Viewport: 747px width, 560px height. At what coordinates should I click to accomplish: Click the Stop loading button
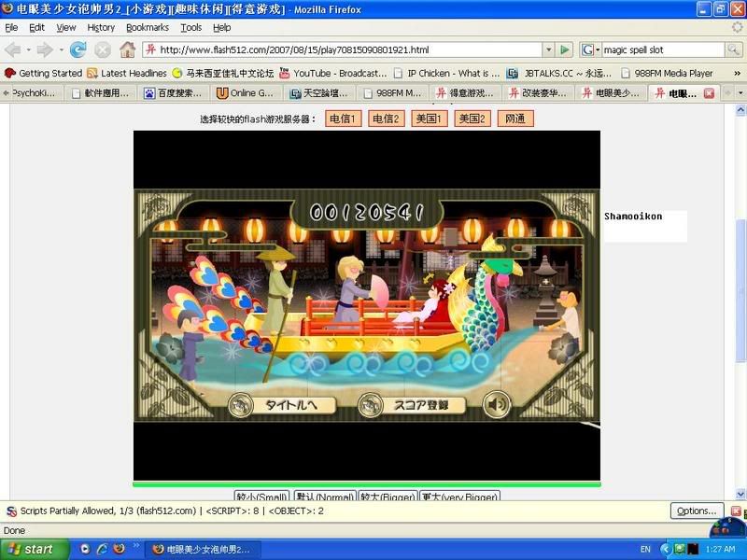point(103,49)
